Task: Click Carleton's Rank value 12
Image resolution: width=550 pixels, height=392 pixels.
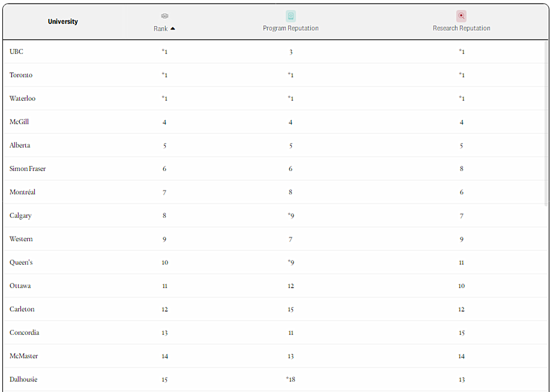Action: pos(165,310)
